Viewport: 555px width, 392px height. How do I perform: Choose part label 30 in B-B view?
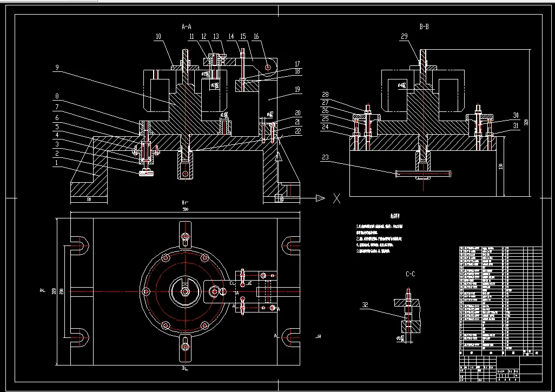click(x=516, y=115)
